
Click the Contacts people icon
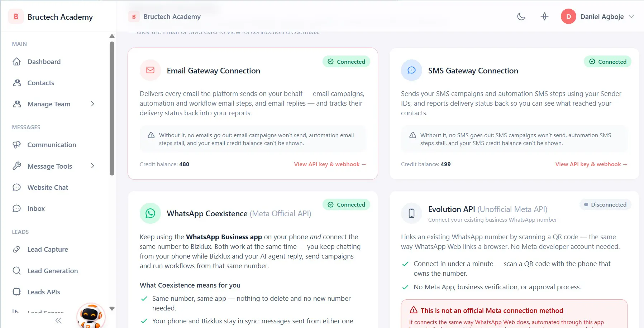pyautogui.click(x=17, y=83)
